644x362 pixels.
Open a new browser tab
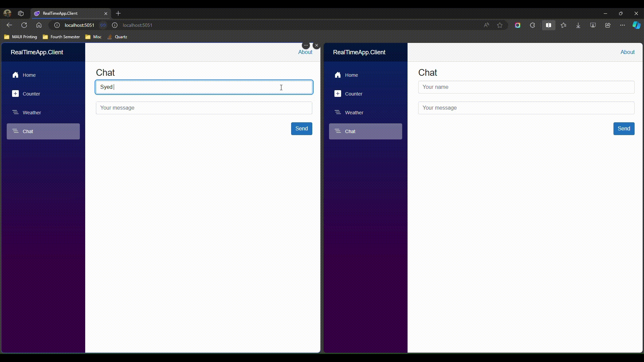(x=118, y=13)
